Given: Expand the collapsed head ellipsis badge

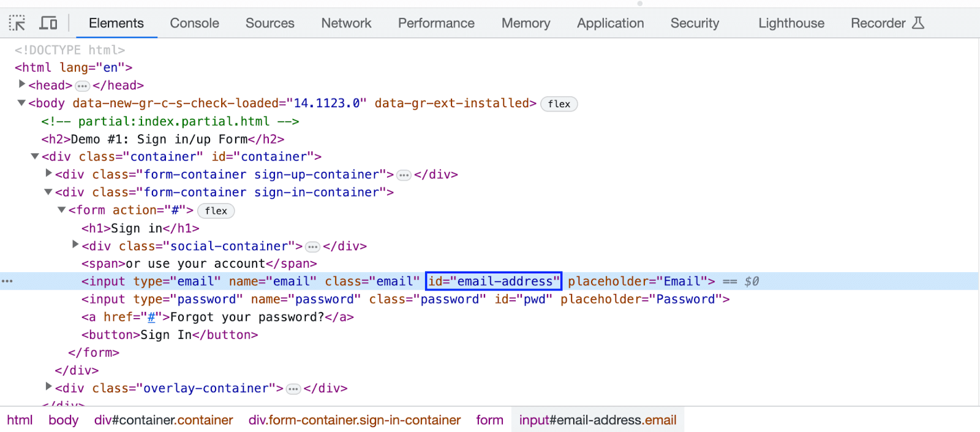Looking at the screenshot, I should (82, 86).
